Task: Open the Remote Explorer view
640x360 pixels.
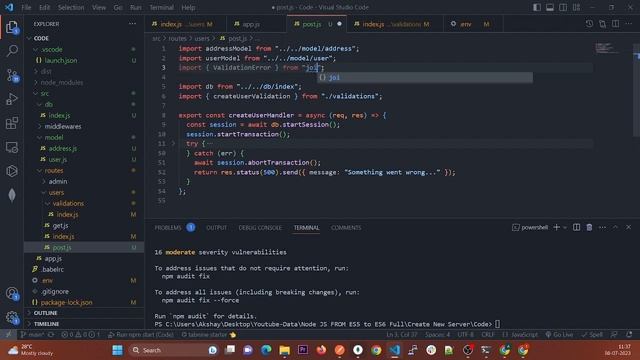Action: point(12,147)
